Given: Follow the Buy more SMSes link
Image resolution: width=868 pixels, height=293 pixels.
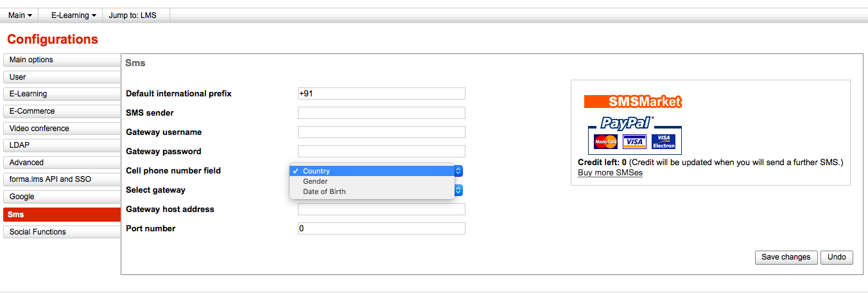Looking at the screenshot, I should [x=610, y=173].
